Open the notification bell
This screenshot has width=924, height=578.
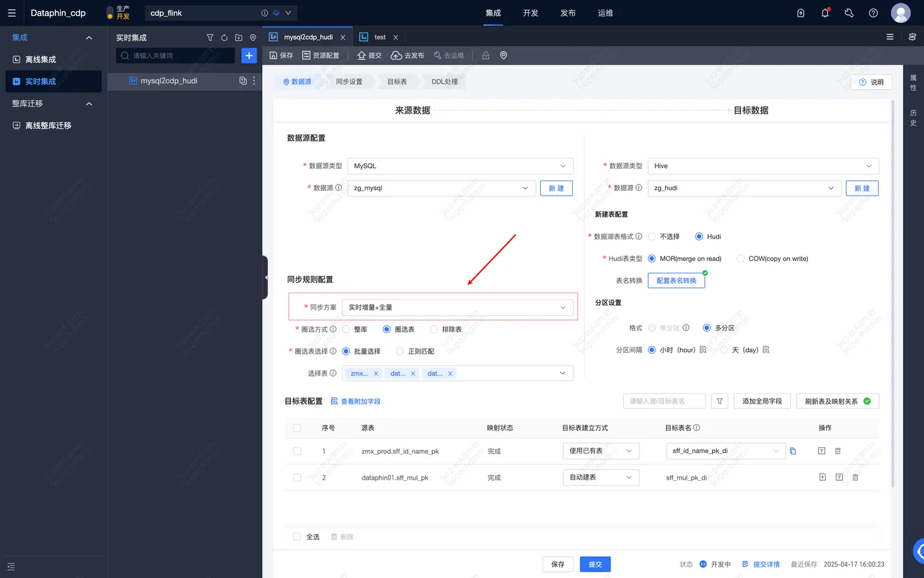(825, 13)
